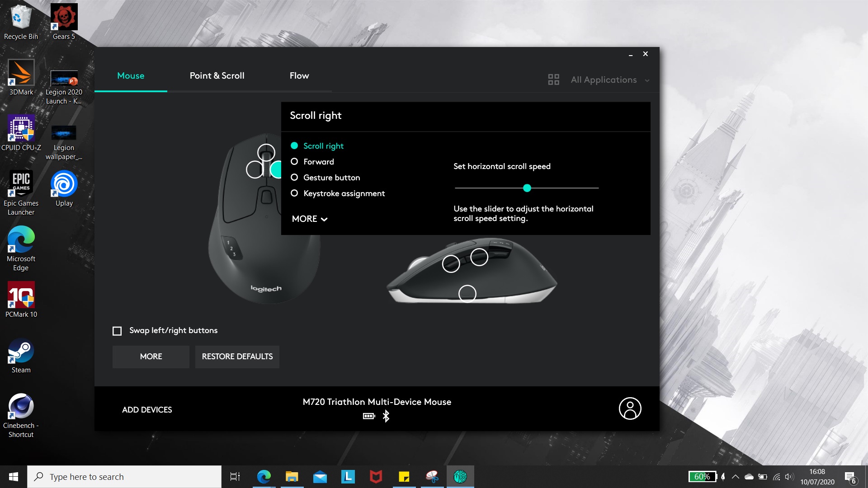Open Steam desktop shortcut
The image size is (868, 488).
pos(21,356)
